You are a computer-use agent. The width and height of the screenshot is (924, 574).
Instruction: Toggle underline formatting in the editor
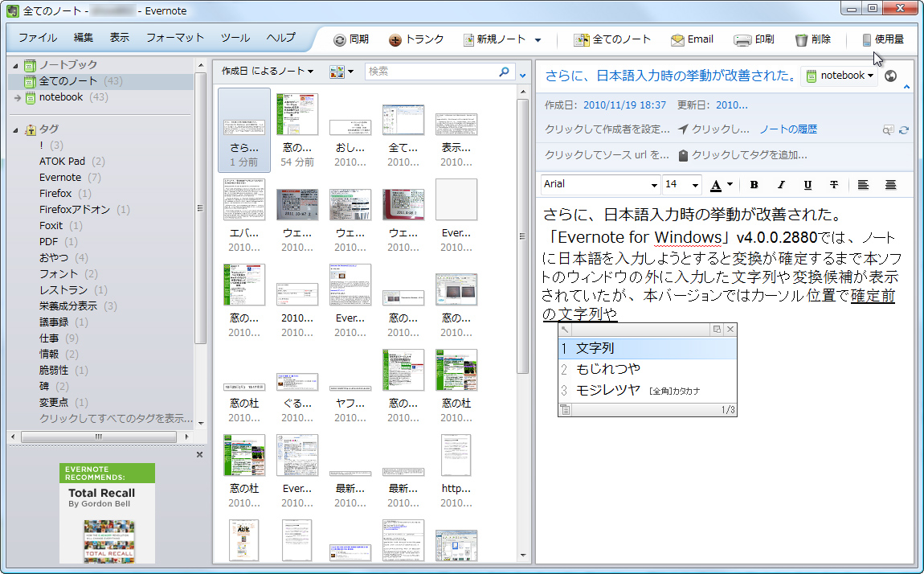807,184
